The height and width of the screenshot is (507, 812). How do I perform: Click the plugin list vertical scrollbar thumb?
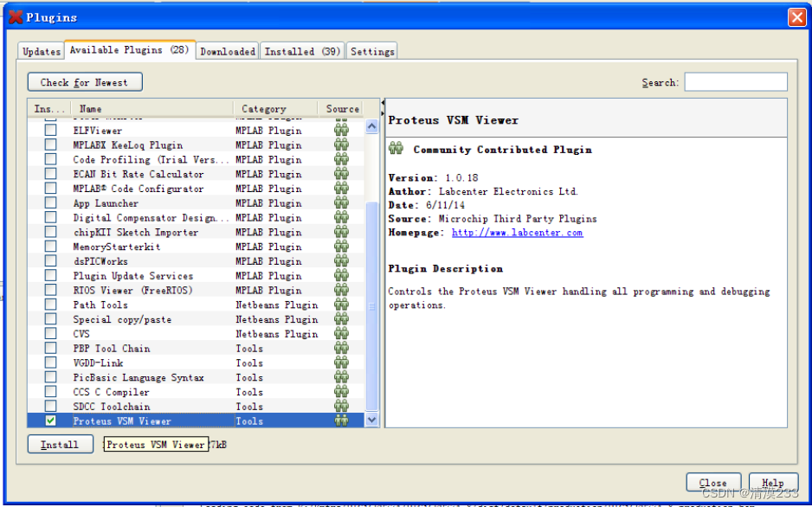click(x=372, y=307)
